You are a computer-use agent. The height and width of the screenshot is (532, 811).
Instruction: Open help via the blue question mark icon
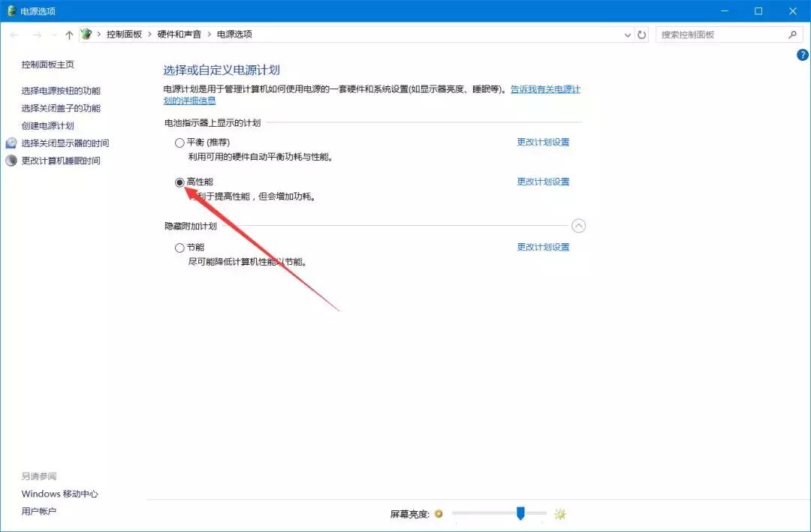click(801, 55)
